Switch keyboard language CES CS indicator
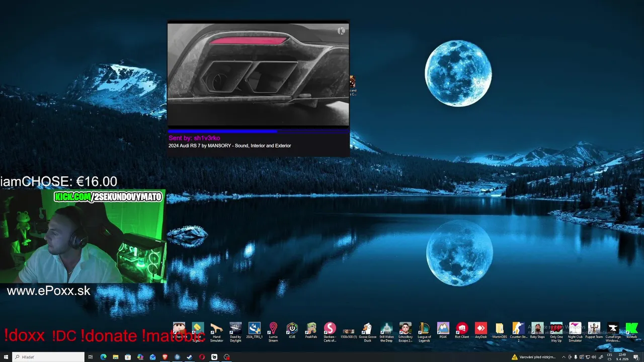This screenshot has width=644, height=362. [x=609, y=357]
